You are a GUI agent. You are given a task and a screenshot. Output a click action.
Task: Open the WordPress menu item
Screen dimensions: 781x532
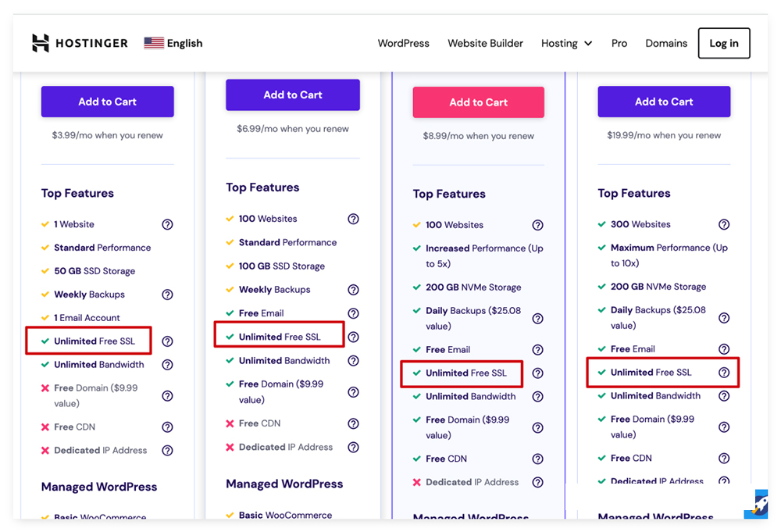(404, 43)
